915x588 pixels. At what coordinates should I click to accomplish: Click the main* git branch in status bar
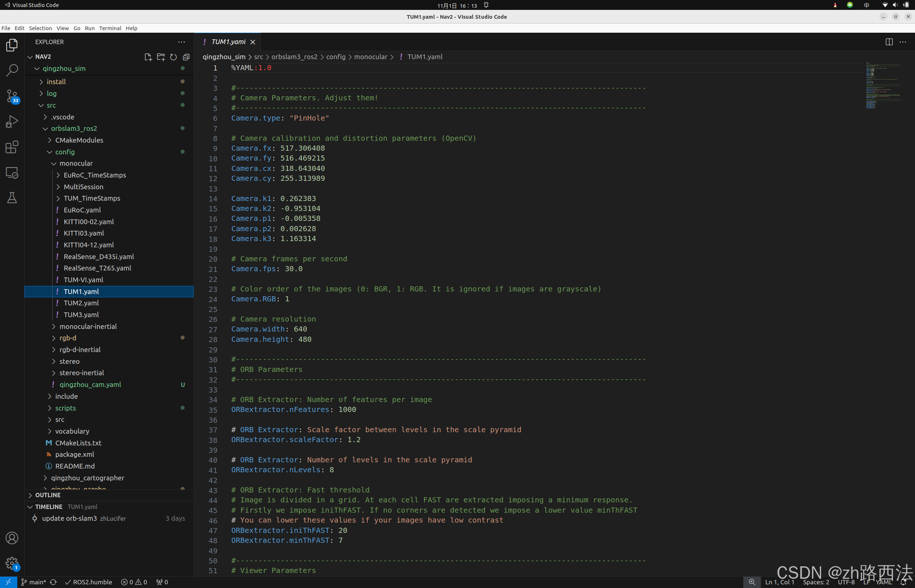[x=33, y=582]
